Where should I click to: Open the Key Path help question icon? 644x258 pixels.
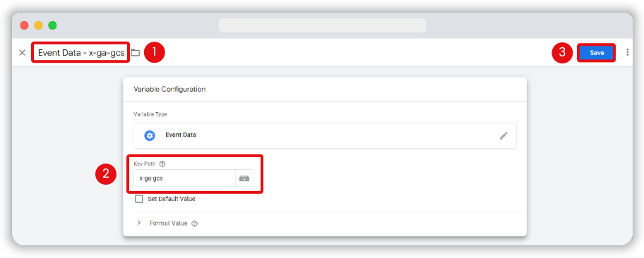[162, 164]
